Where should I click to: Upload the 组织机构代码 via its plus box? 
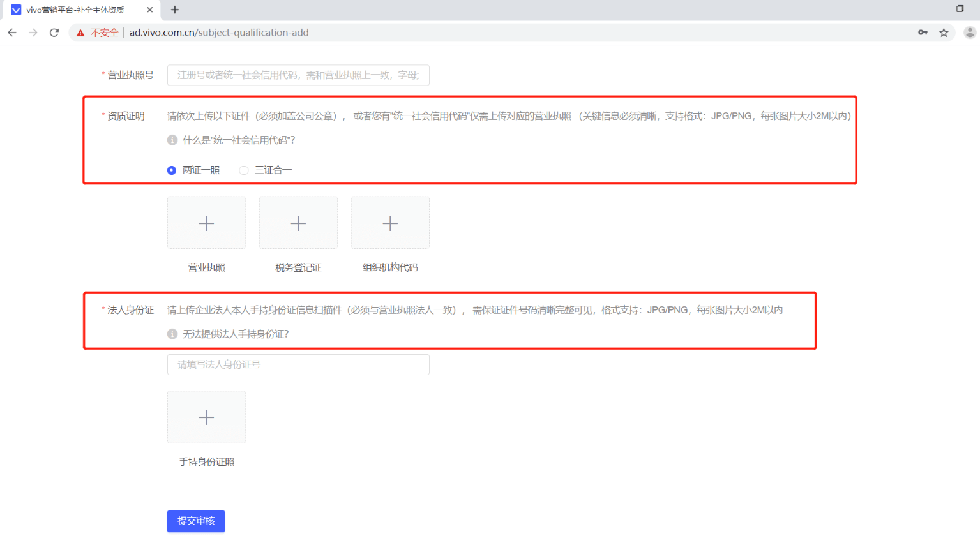point(389,223)
